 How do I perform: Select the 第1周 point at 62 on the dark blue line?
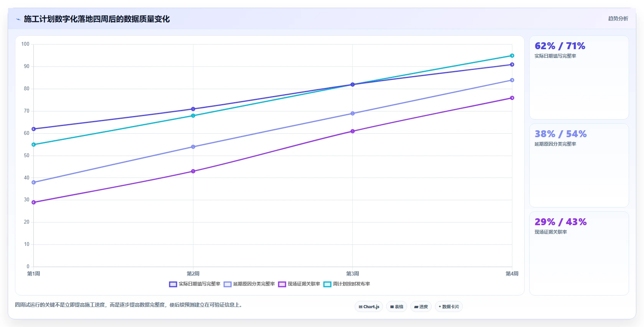point(34,129)
